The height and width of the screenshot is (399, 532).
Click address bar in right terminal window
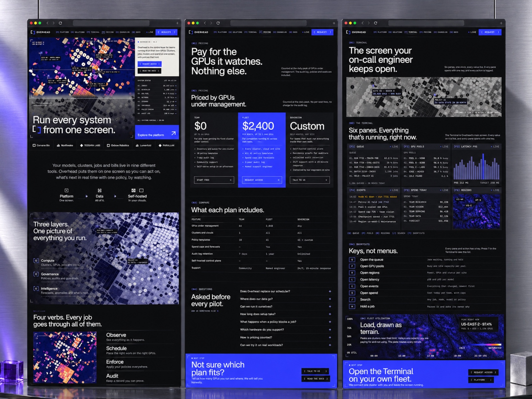[426, 23]
